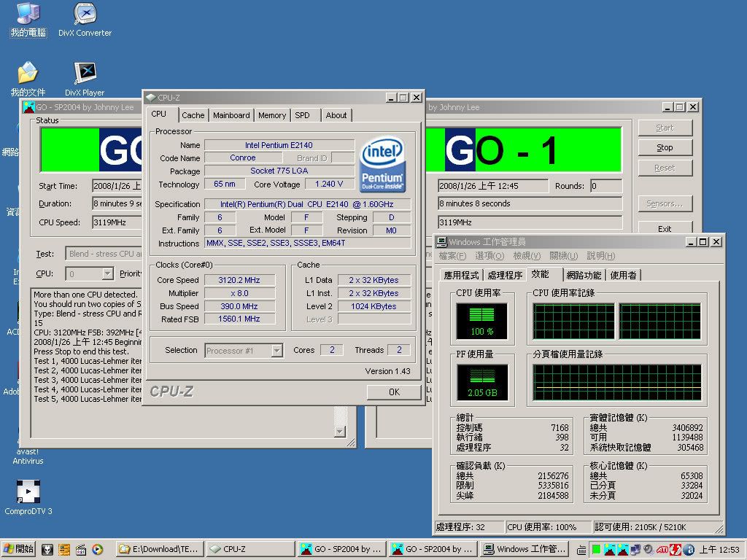Screen dimensions: 747x560
Task: Click scrollbar down arrow in left SP2004 log
Action: point(340,431)
